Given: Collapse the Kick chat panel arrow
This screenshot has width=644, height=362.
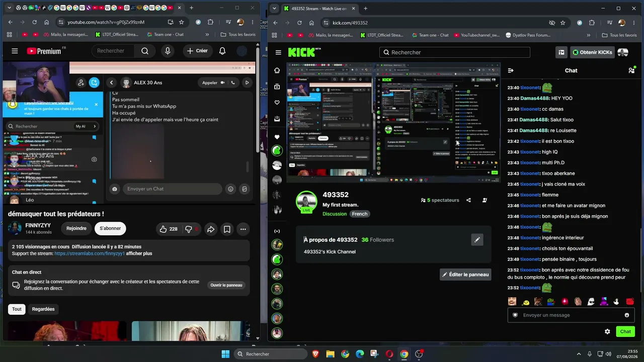Looking at the screenshot, I should click(511, 70).
